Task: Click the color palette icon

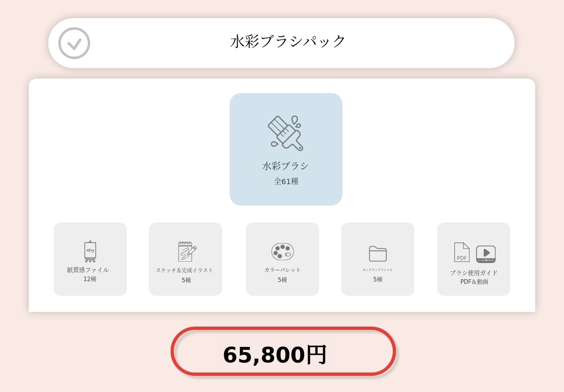Action: click(282, 251)
